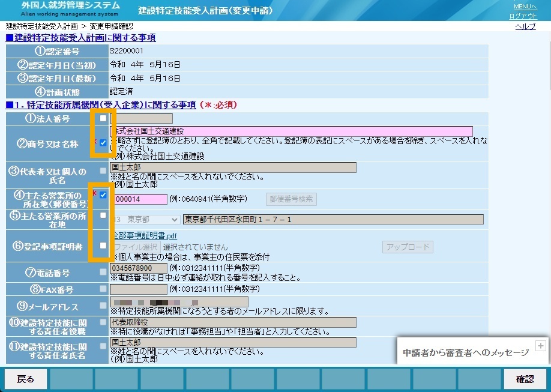Open the ヘルプ link

coord(525,26)
